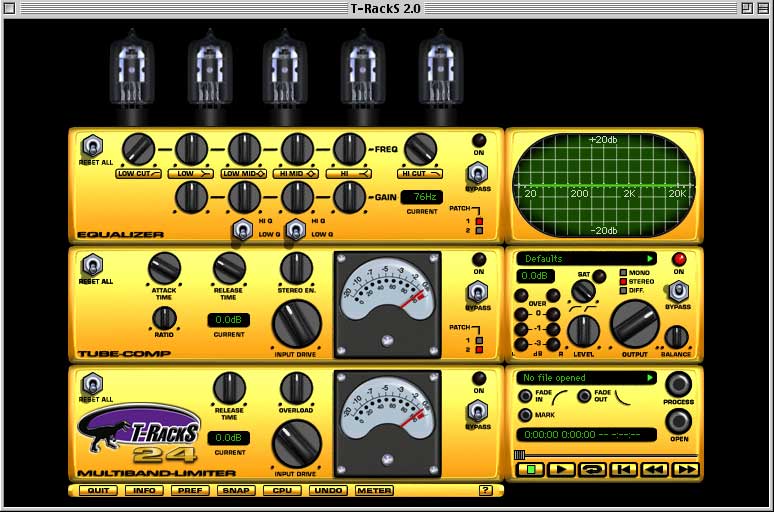Click the LOW CUT filter shape button

pos(139,174)
